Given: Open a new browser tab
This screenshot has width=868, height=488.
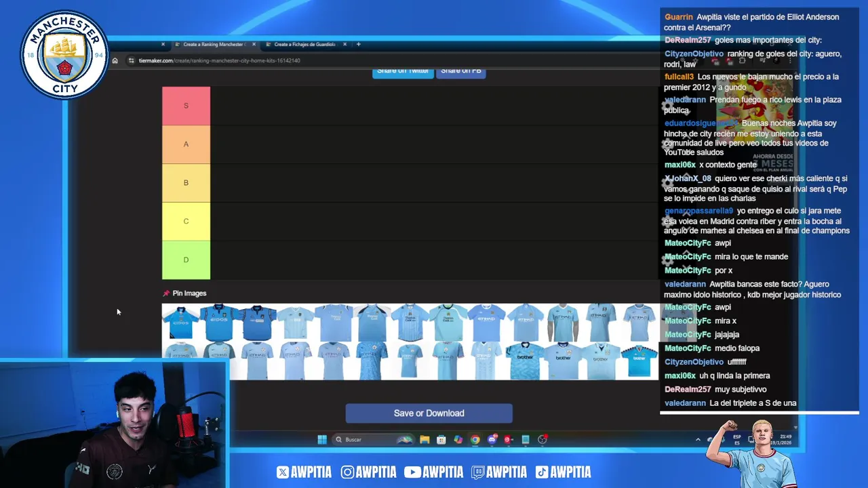Looking at the screenshot, I should pyautogui.click(x=359, y=44).
